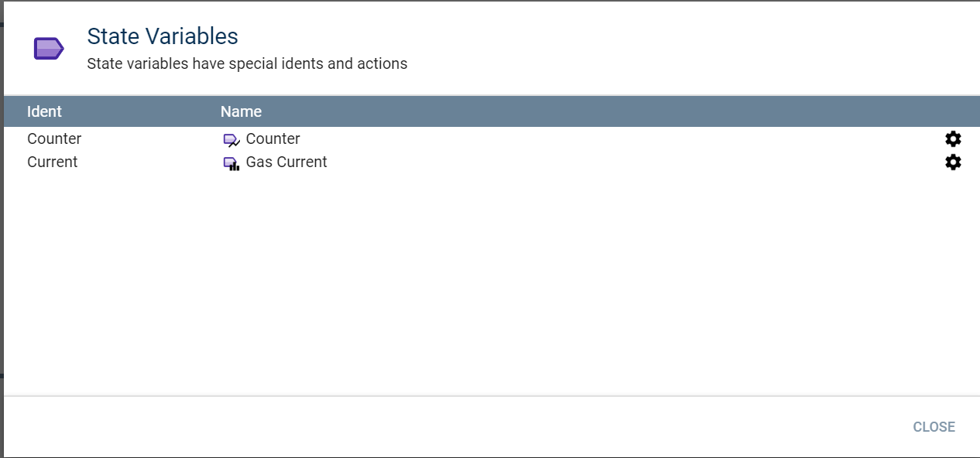The height and width of the screenshot is (458, 980).
Task: Click the bar-chart icon beside Gas Current
Action: coord(231,163)
